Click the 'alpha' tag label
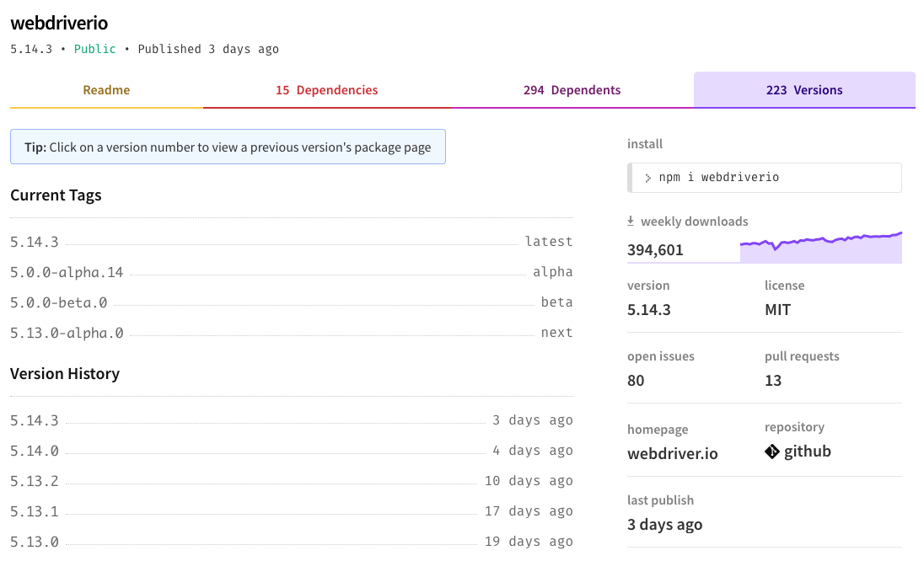924x561 pixels. coord(553,272)
